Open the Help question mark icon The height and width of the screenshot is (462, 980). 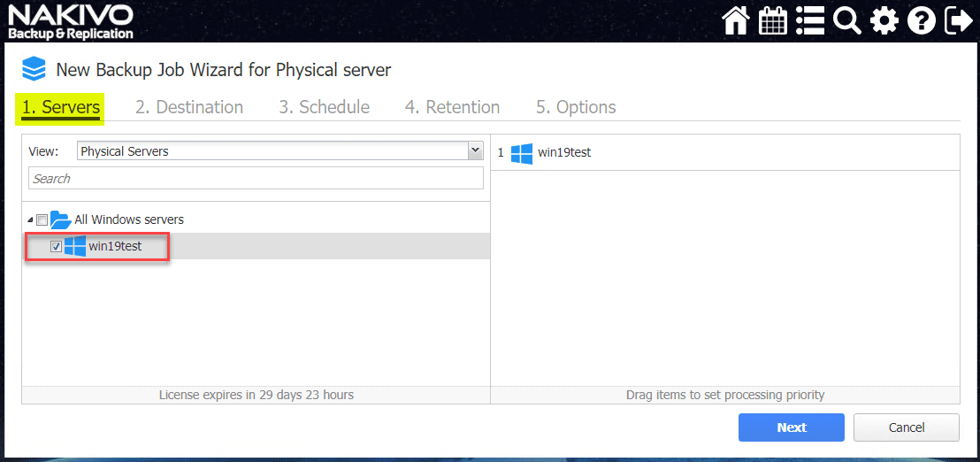pos(922,22)
